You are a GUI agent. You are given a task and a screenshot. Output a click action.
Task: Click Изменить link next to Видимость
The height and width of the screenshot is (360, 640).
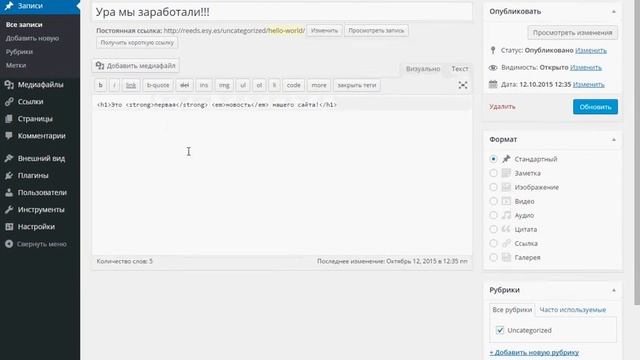pyautogui.click(x=586, y=67)
